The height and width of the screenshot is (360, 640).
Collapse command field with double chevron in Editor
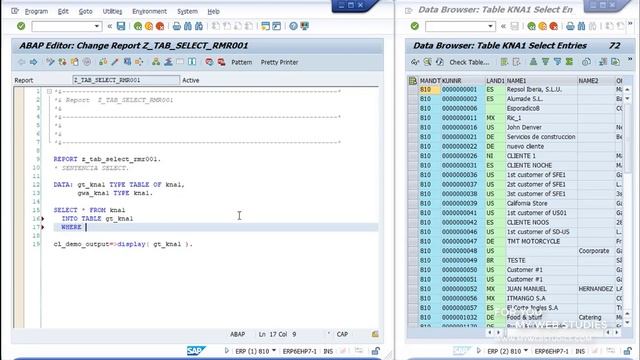click(109, 26)
